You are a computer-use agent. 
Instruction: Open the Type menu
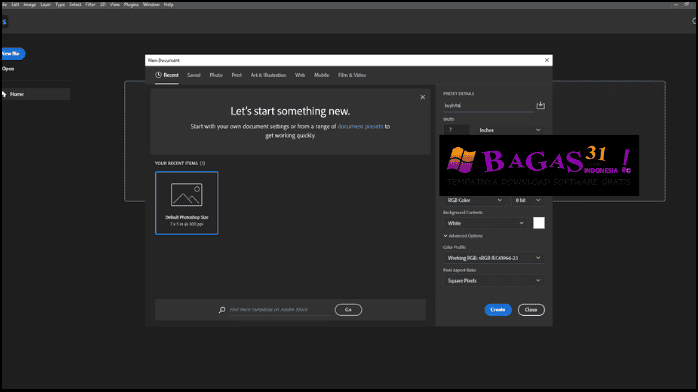[x=60, y=4]
